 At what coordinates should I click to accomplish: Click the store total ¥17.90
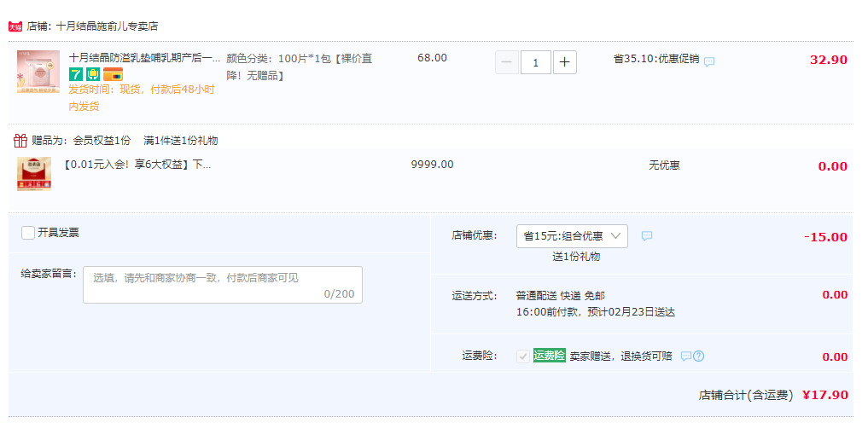(x=825, y=395)
